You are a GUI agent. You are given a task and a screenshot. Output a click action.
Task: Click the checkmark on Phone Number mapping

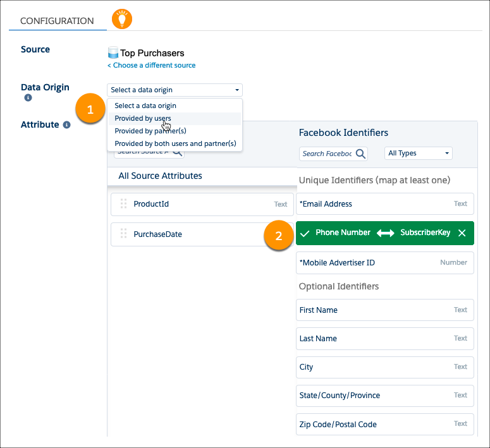click(305, 233)
